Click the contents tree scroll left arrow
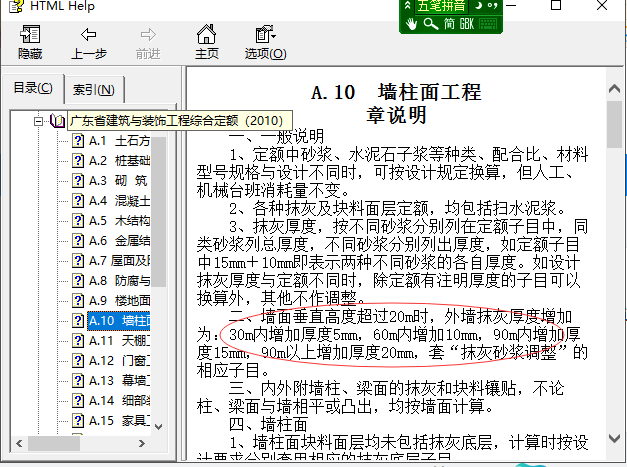 click(19, 443)
